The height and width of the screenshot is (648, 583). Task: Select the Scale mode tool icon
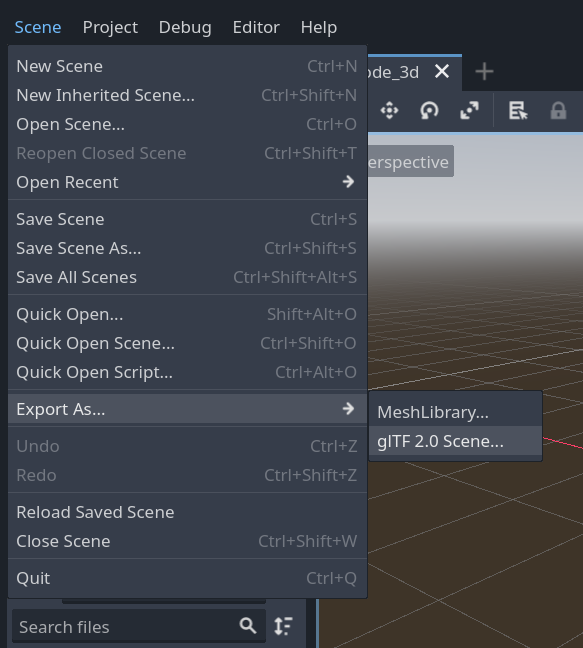pyautogui.click(x=469, y=110)
